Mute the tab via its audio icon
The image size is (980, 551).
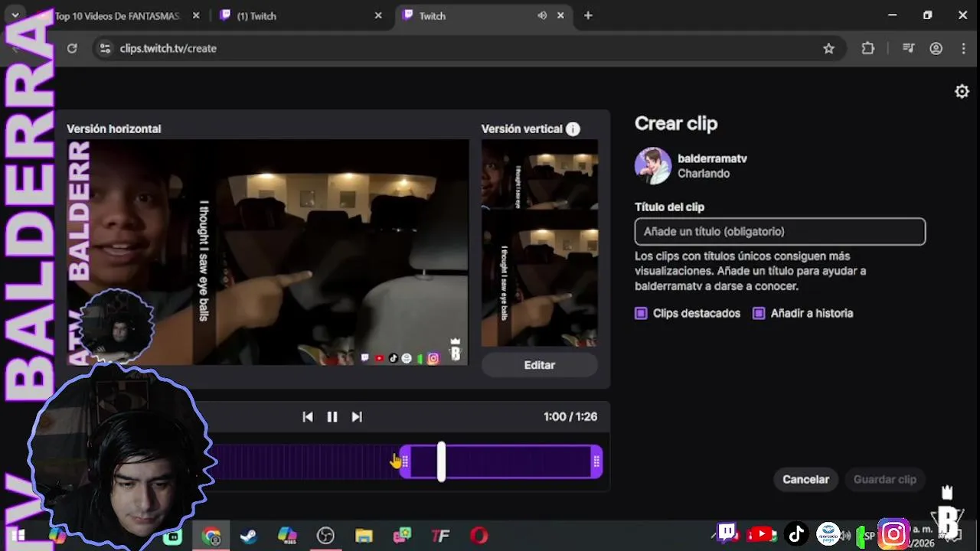tap(542, 15)
